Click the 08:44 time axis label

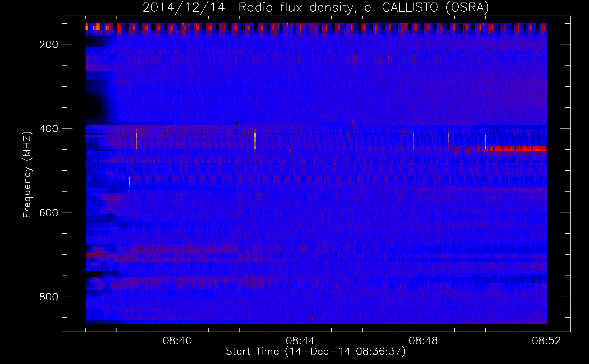pos(301,341)
